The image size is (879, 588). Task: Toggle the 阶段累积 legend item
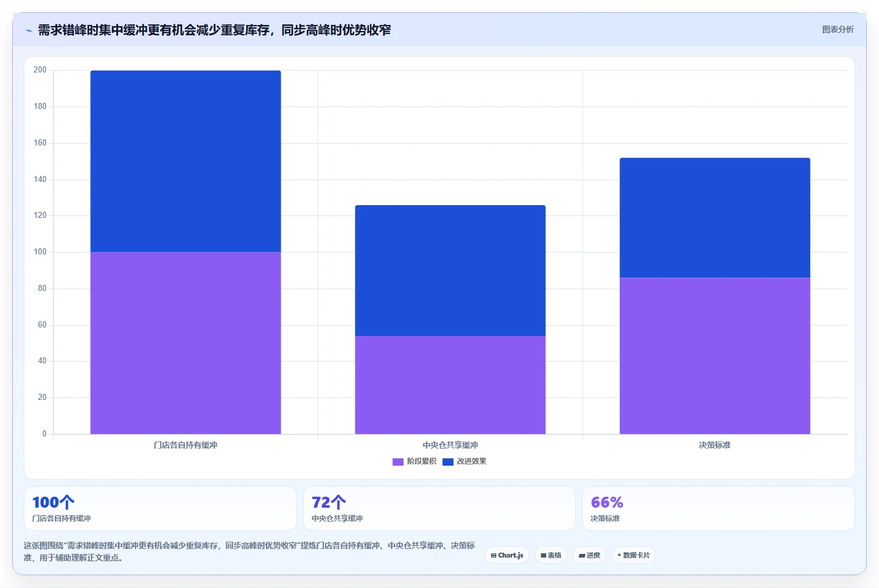point(415,461)
